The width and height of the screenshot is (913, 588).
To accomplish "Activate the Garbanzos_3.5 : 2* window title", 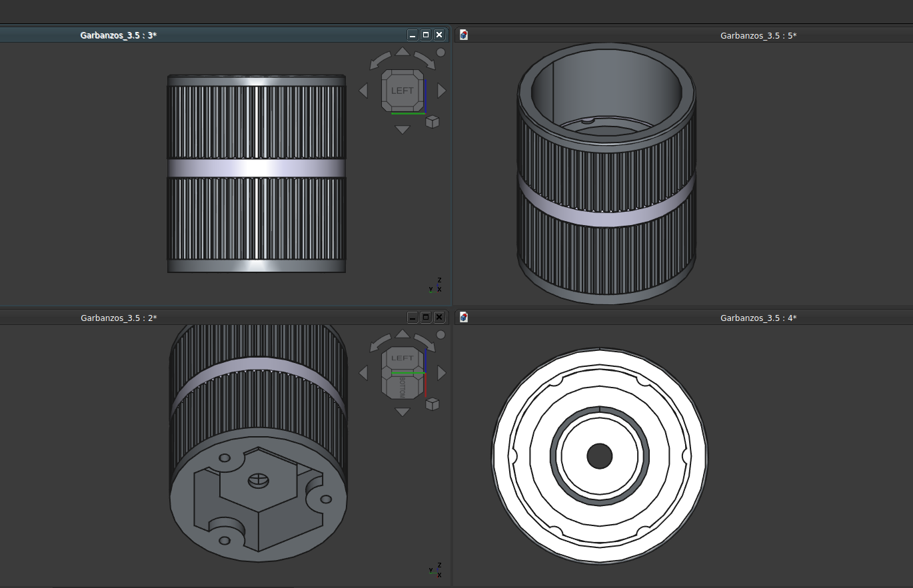I will 119,318.
